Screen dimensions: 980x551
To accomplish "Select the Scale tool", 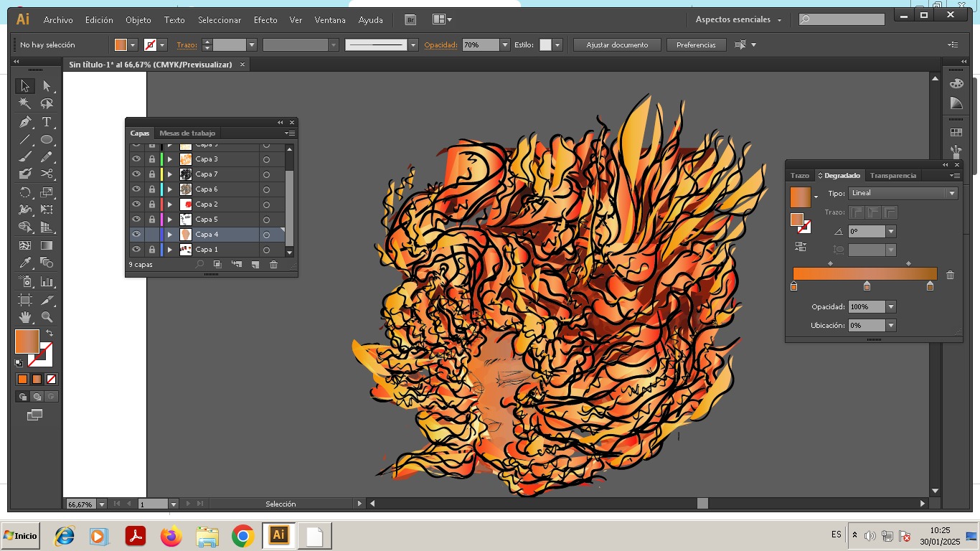I will (47, 192).
